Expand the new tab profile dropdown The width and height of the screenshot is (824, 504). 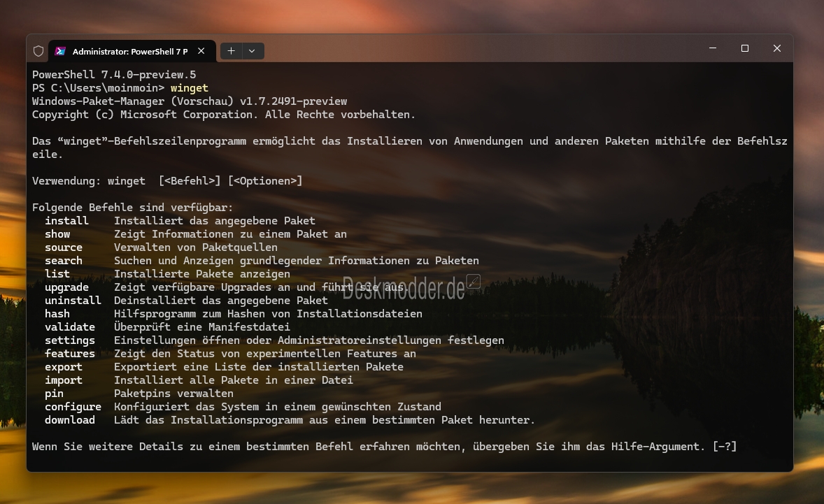pyautogui.click(x=253, y=51)
